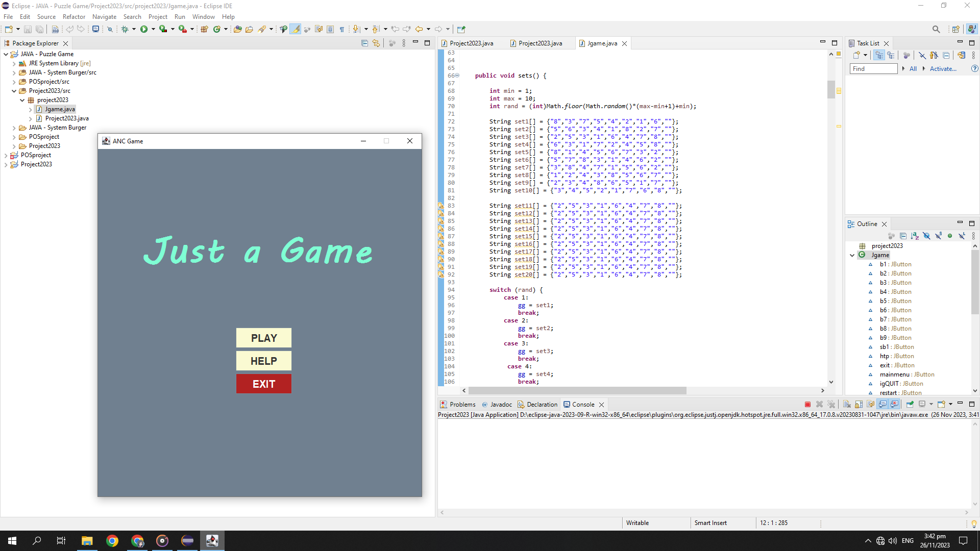The height and width of the screenshot is (551, 980).
Task: Toggle Hide Completed Tasks in the Task List
Action: (922, 55)
